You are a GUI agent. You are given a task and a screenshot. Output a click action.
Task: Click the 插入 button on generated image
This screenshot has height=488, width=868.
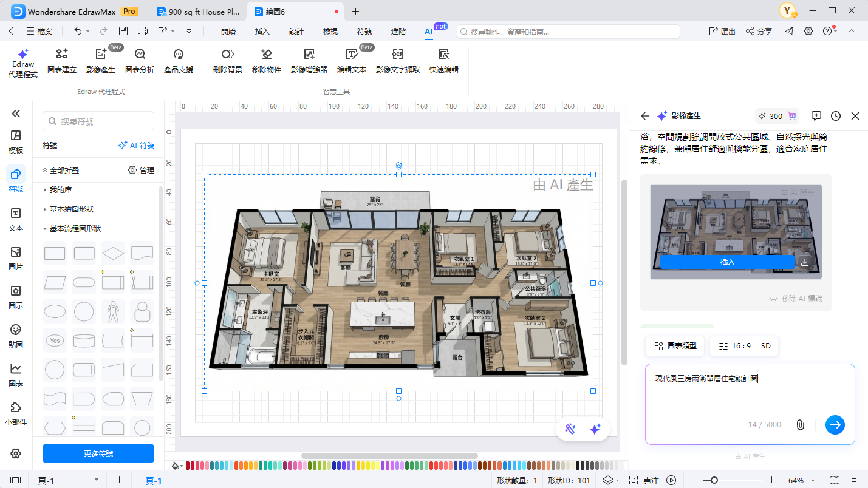coord(727,262)
